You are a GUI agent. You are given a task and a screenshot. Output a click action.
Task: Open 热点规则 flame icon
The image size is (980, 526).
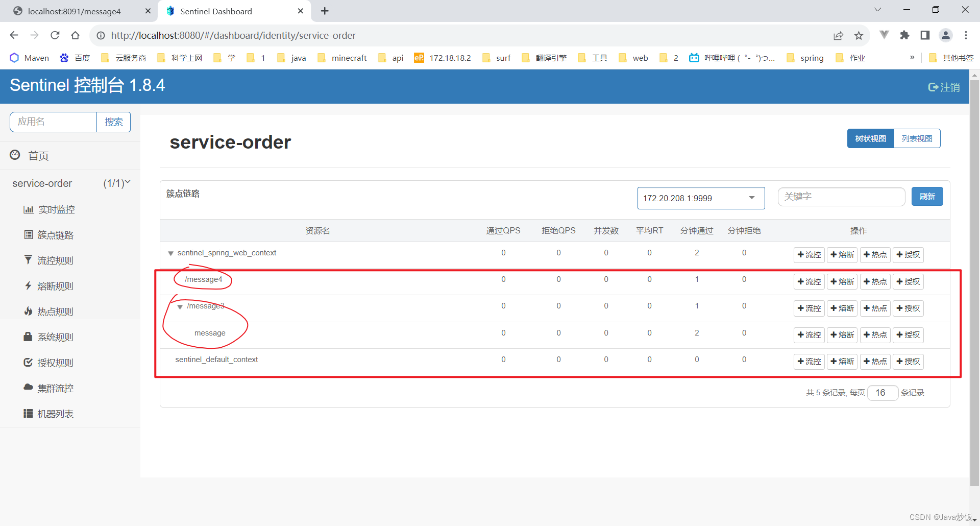29,312
